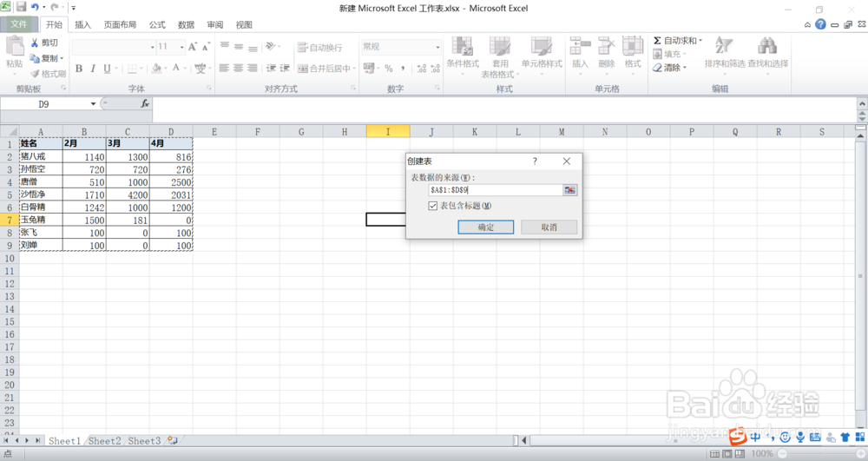The width and height of the screenshot is (868, 461).
Task: Click the 表数据的来源 range input field
Action: (x=496, y=190)
